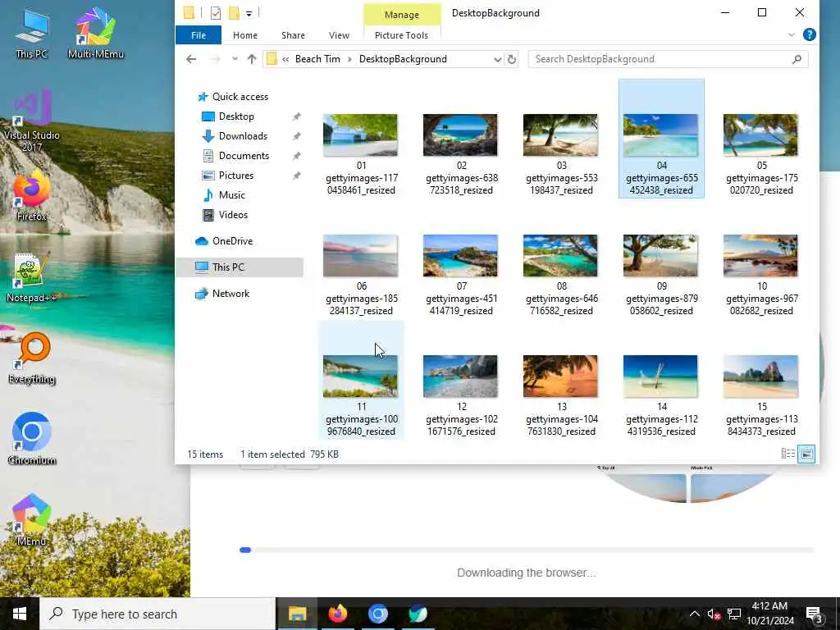The height and width of the screenshot is (630, 840).
Task: Open notification center in taskbar
Action: (x=814, y=614)
